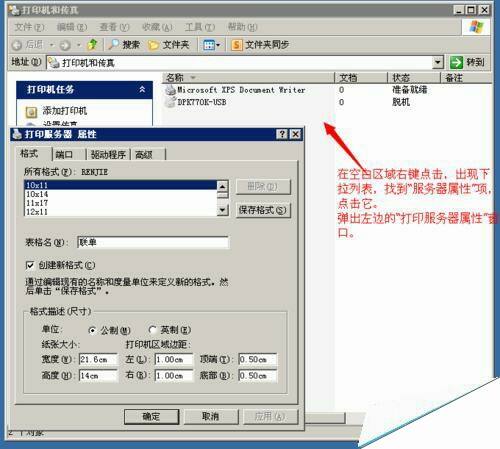Open the 工具 menu

tap(200, 27)
